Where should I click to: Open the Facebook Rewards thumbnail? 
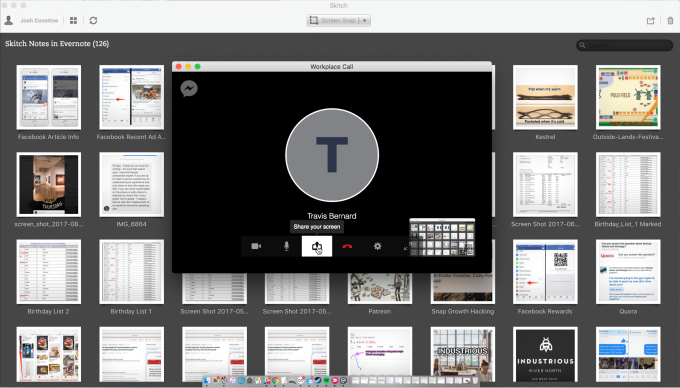(545, 272)
